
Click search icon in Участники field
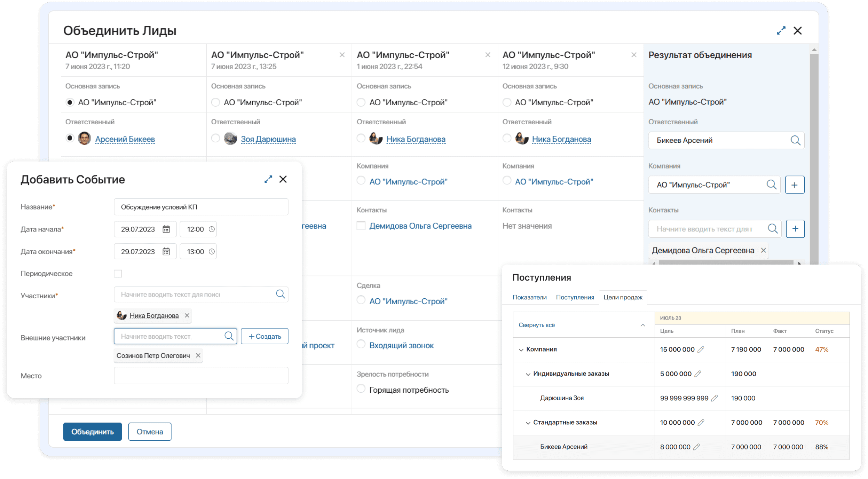280,294
